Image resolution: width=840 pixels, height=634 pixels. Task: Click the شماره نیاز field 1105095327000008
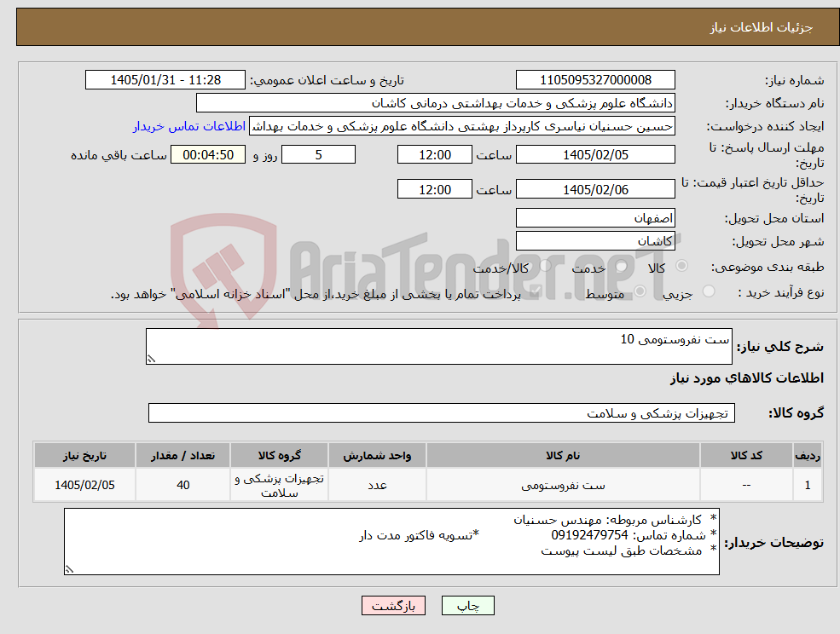tap(595, 80)
